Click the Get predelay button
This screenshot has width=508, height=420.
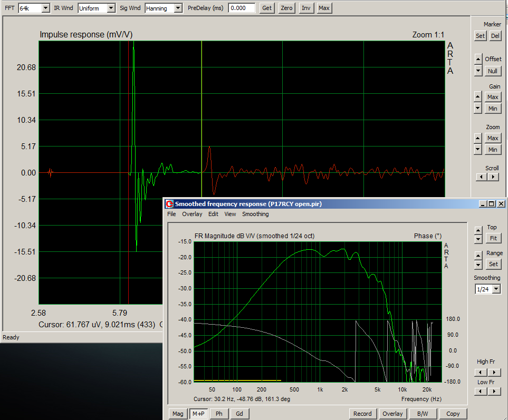[x=267, y=8]
